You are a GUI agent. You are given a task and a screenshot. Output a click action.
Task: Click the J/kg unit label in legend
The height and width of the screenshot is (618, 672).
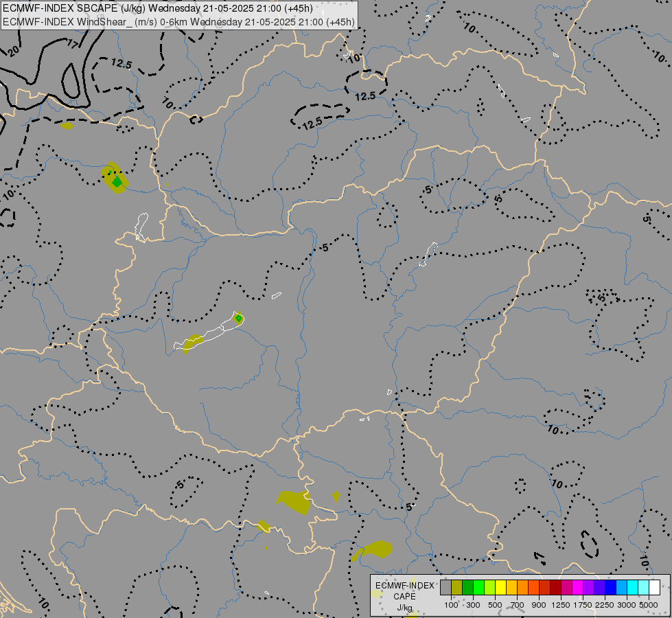(404, 608)
